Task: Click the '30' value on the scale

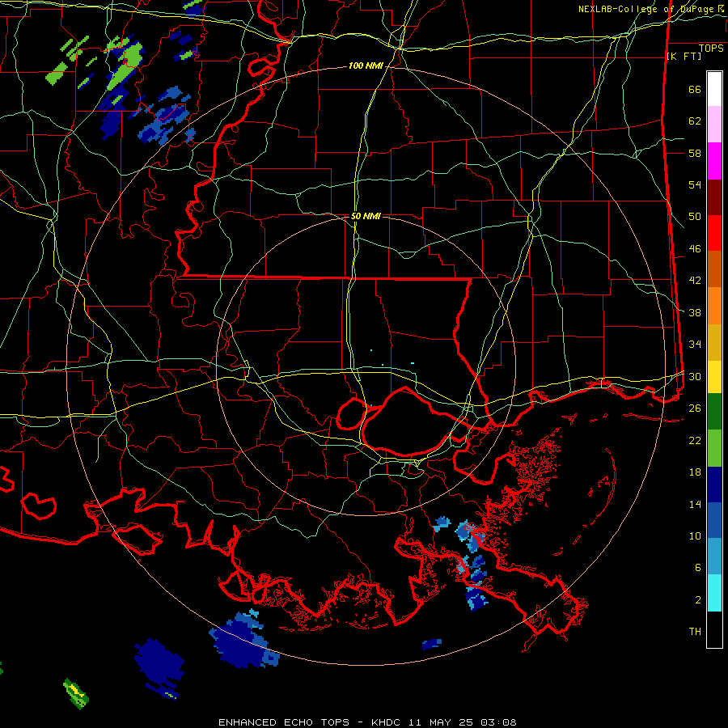Action: coord(695,376)
